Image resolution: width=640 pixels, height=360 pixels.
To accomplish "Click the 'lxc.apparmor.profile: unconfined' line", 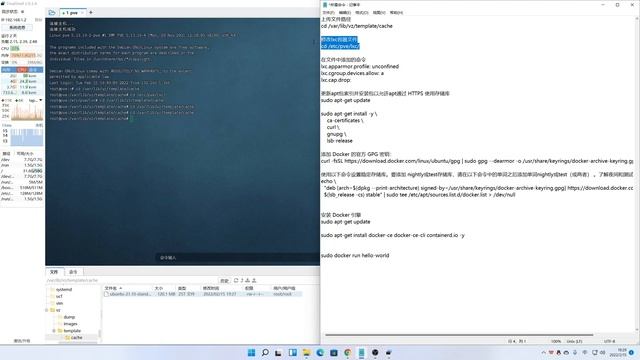I will point(360,66).
